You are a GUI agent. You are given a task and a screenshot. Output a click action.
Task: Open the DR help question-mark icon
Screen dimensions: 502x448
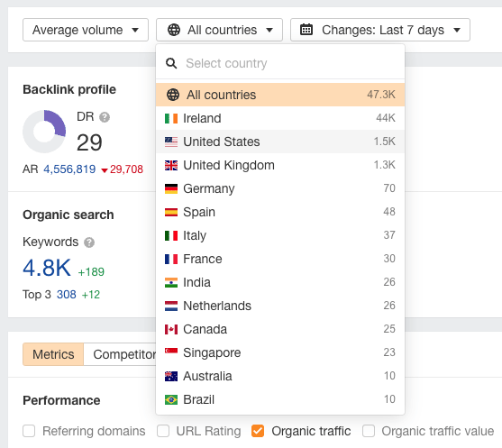105,117
